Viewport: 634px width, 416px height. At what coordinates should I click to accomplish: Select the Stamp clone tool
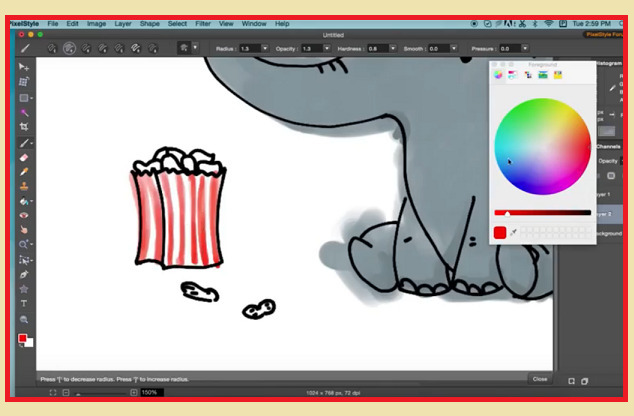tap(24, 186)
